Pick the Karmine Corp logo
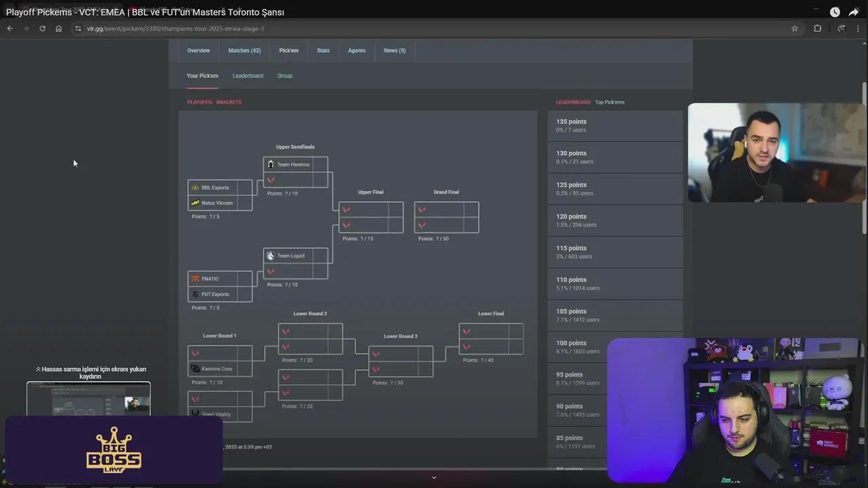Image resolution: width=868 pixels, height=488 pixels. 195,369
